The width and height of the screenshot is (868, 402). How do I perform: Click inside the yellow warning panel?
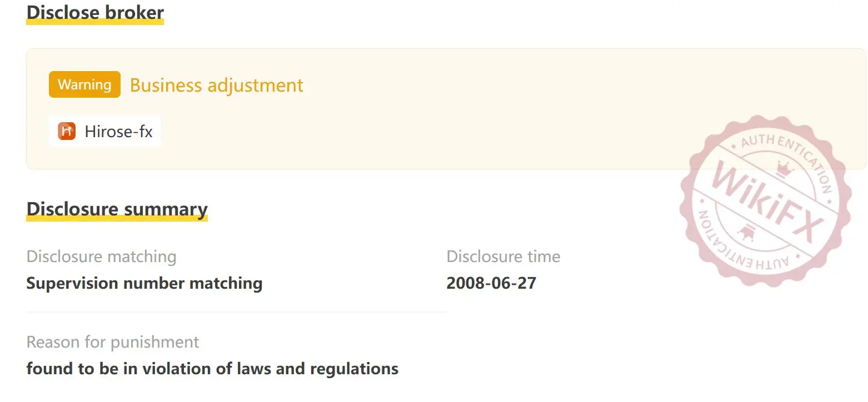pyautogui.click(x=446, y=109)
